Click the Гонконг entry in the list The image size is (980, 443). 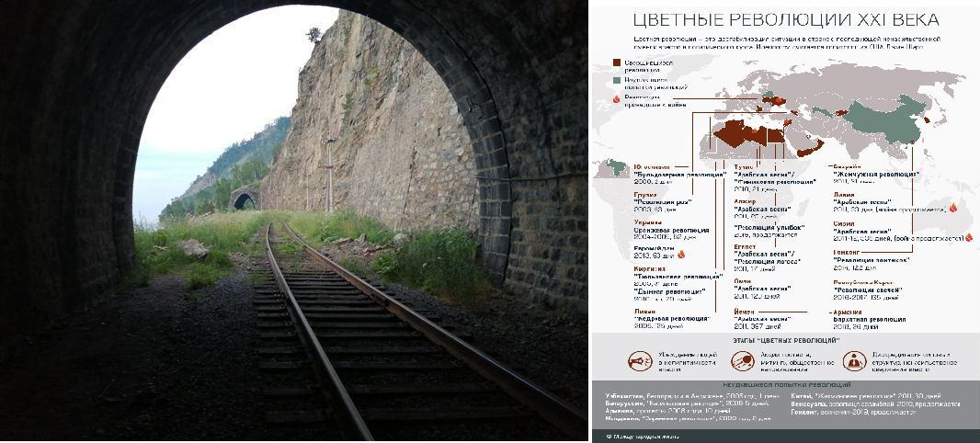coord(872,258)
